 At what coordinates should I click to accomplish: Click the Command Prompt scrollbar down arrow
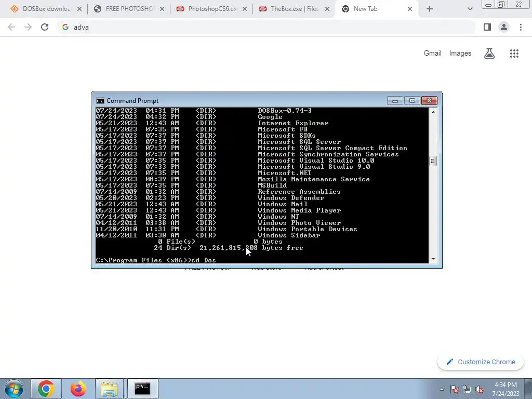click(433, 259)
